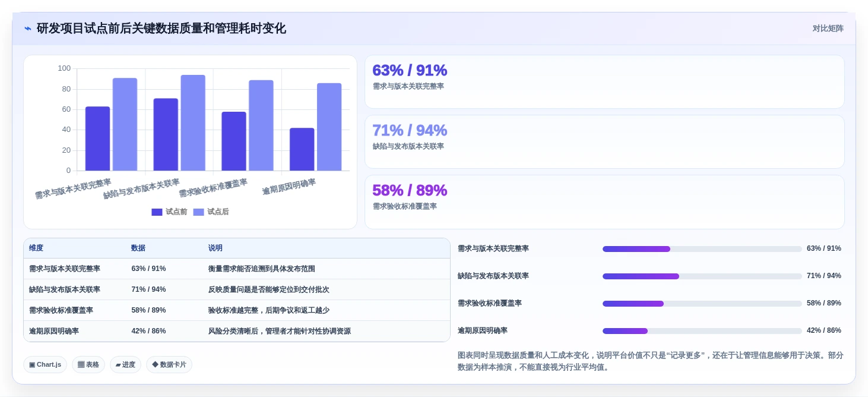Click description starting with 风险分类清晰后
868x397 pixels.
point(280,331)
